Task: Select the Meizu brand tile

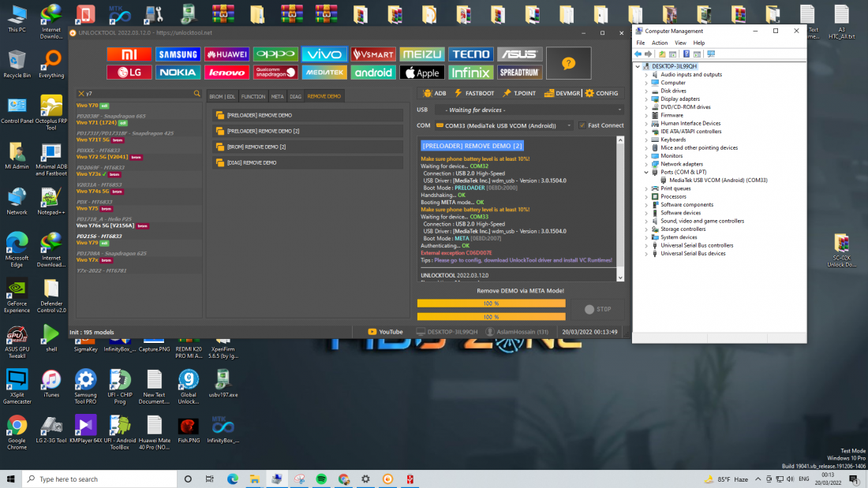Action: (x=422, y=54)
